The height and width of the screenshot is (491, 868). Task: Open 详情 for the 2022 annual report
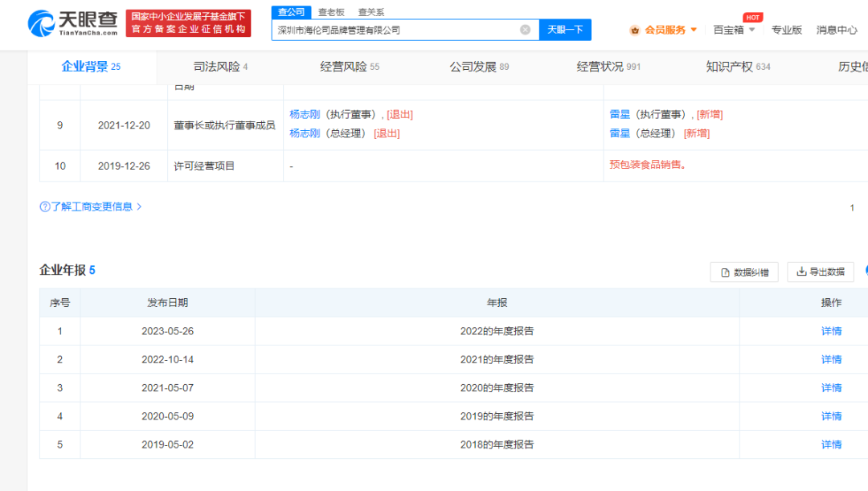pos(832,331)
